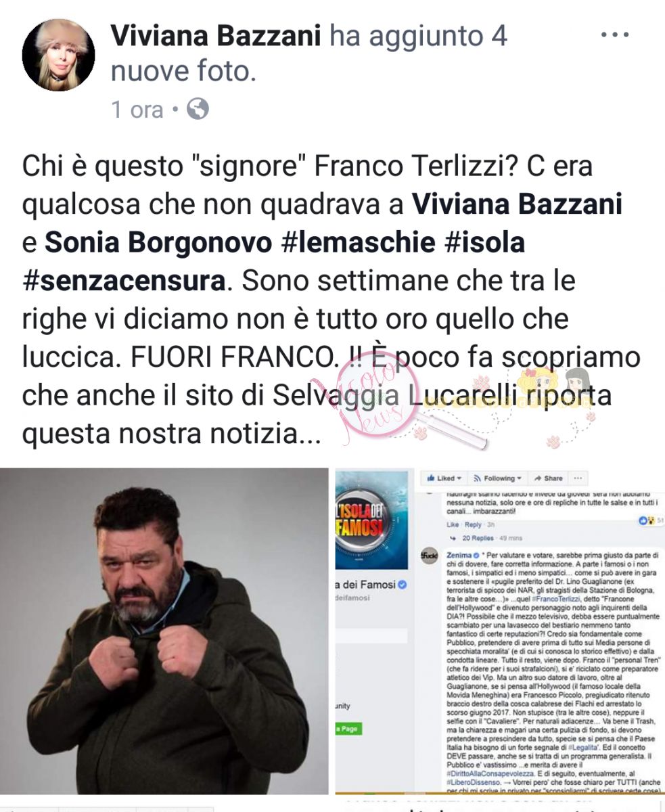Click the globe public privacy icon
Viewport: 665px width, 812px height.
tap(198, 109)
